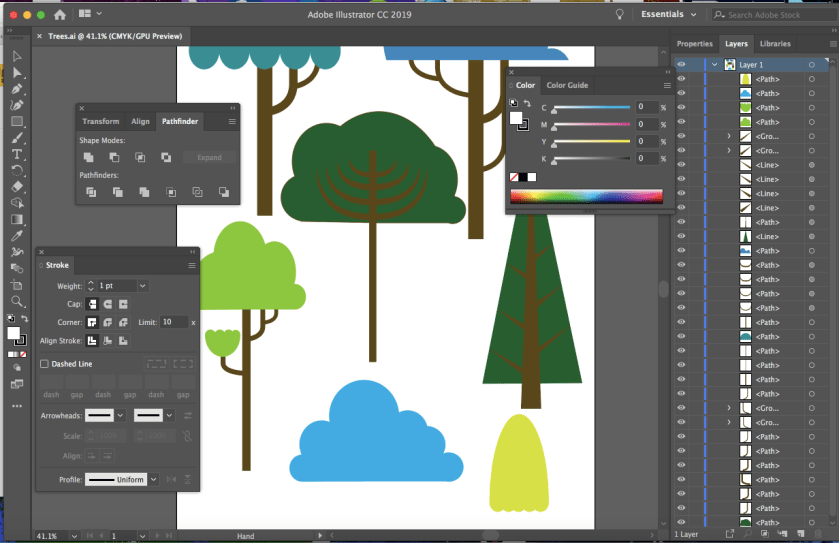This screenshot has height=543, width=839.
Task: Click the Search Adobe Stock field
Action: click(774, 15)
